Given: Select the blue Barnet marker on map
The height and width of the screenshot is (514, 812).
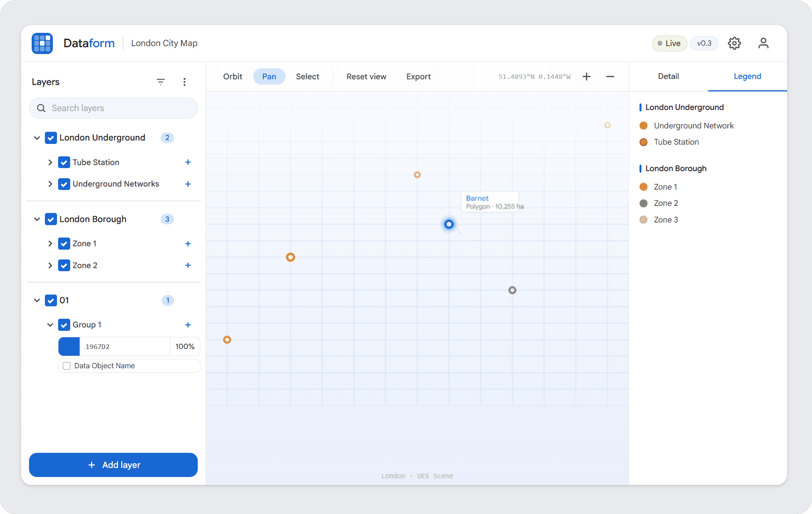Looking at the screenshot, I should (449, 224).
